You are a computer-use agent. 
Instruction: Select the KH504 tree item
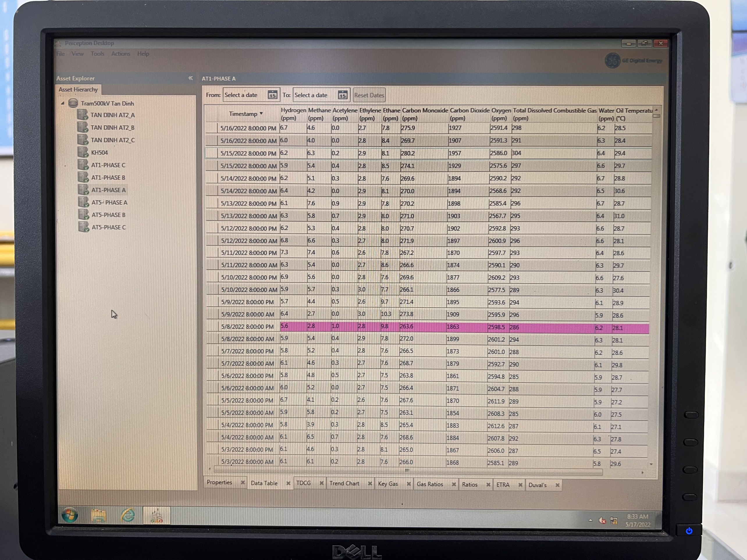pos(99,153)
